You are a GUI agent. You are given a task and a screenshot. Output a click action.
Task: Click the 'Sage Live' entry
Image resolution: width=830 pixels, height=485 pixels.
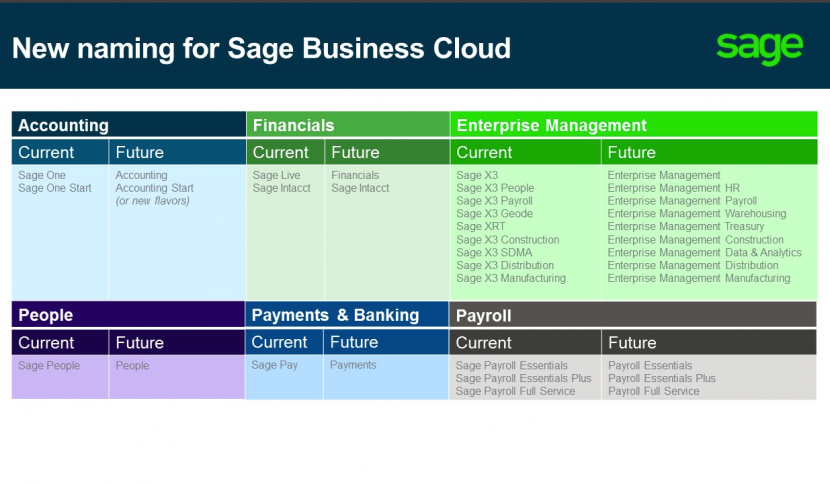click(276, 175)
